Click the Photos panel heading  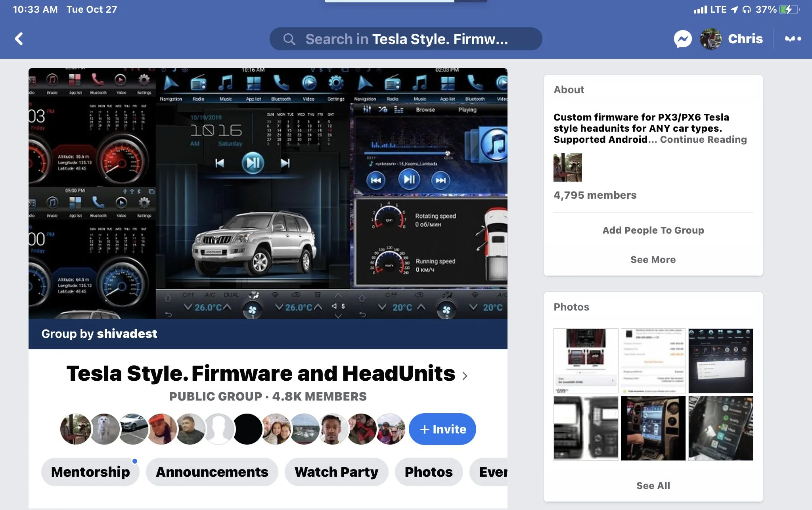[571, 307]
